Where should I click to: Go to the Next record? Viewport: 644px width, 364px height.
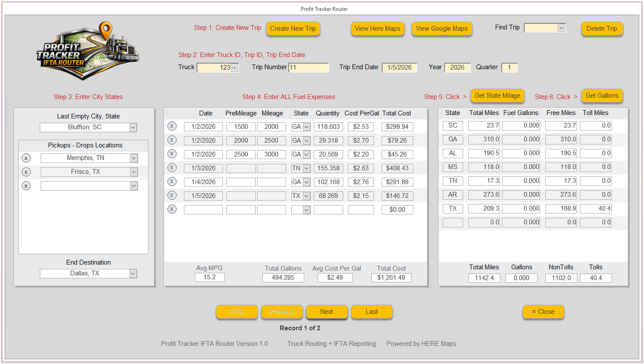point(327,312)
